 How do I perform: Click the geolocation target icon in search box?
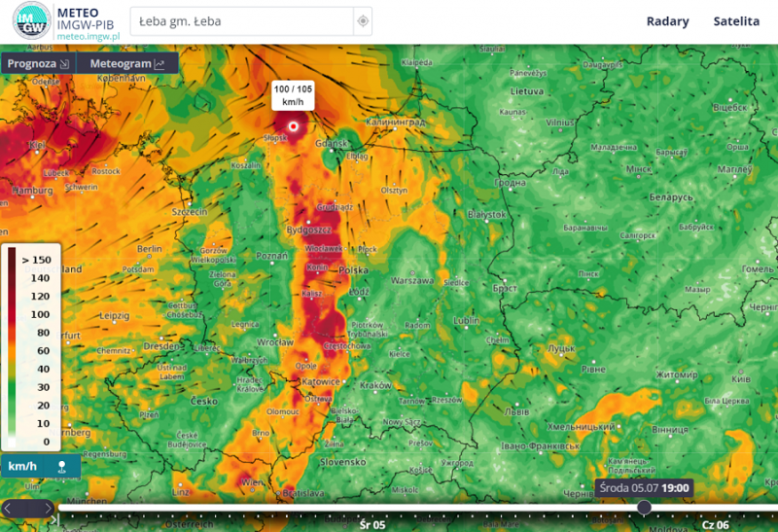(363, 21)
